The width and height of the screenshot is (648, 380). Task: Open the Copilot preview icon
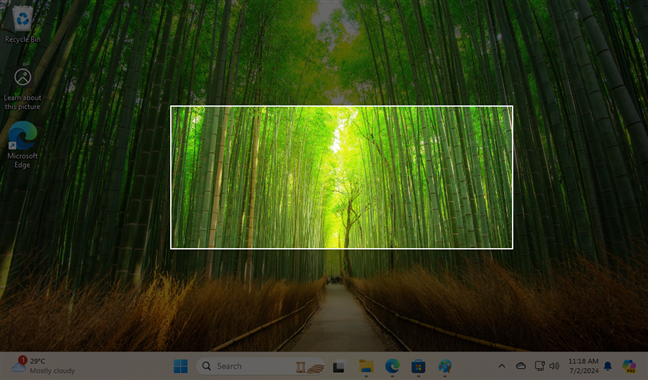tap(629, 366)
